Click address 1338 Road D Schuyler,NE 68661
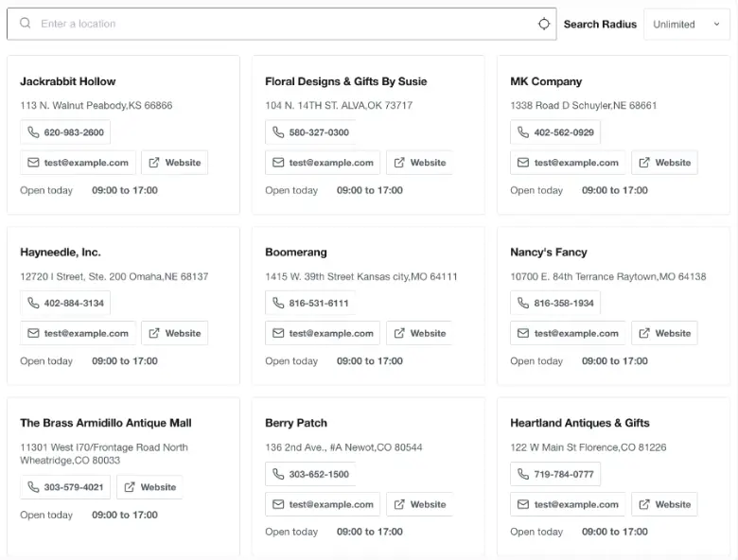This screenshot has width=738, height=560. 583,105
